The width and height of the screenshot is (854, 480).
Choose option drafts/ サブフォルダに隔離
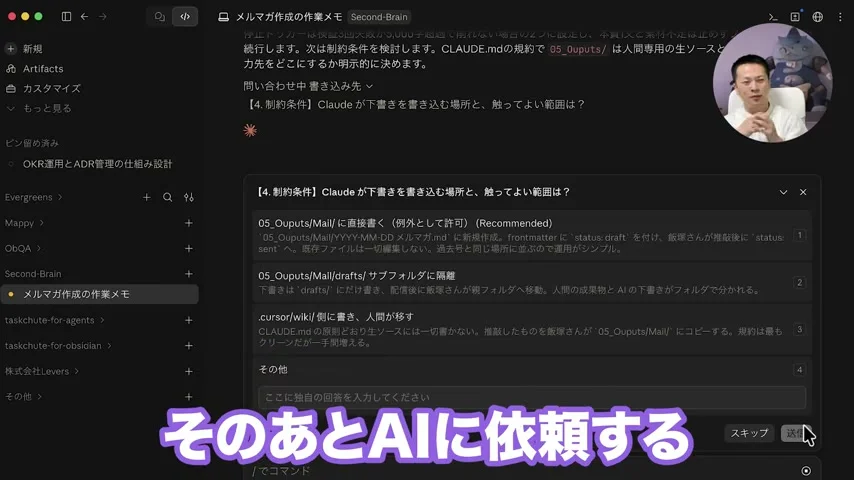(x=532, y=282)
